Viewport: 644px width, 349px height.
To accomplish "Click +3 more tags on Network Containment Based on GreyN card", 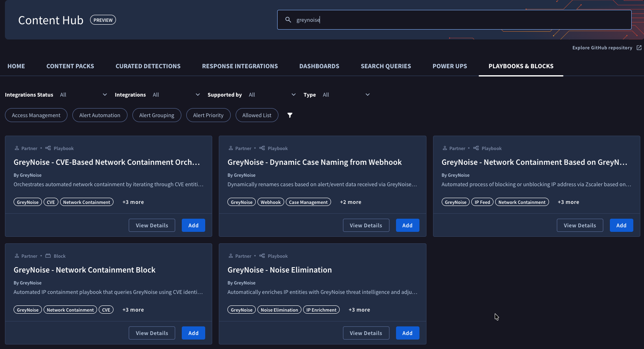I will [568, 202].
